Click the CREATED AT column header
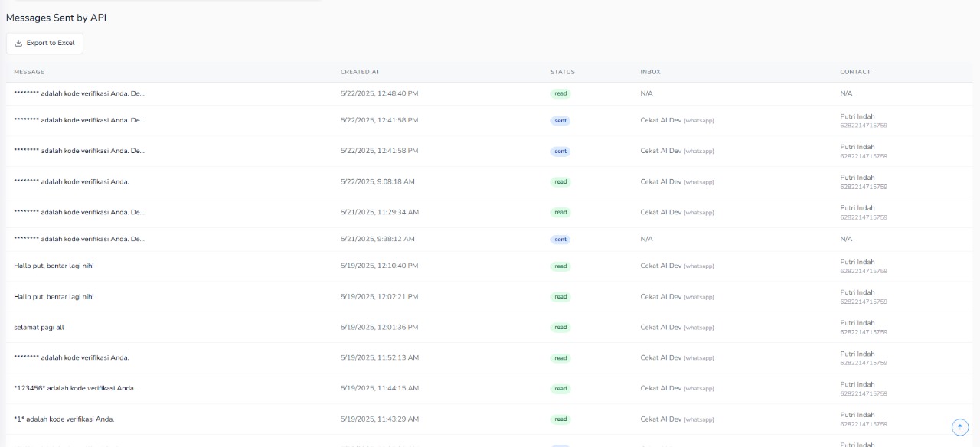Screen dimensions: 980x447 (x=360, y=72)
